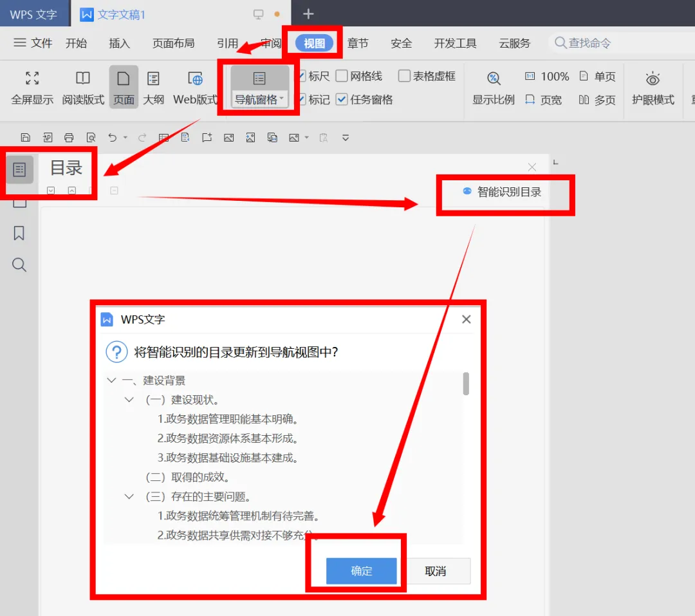Click the print icon in quick toolbar
The image size is (695, 616).
coord(69,138)
